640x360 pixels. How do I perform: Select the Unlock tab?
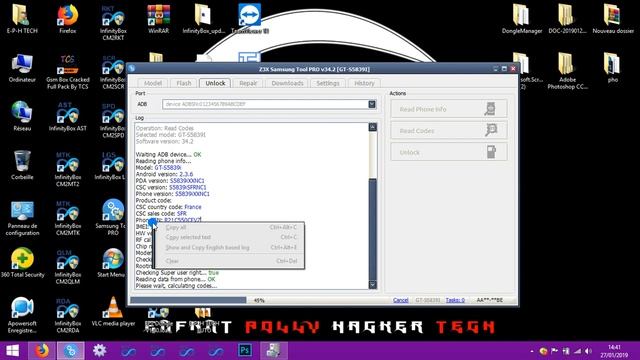(215, 83)
